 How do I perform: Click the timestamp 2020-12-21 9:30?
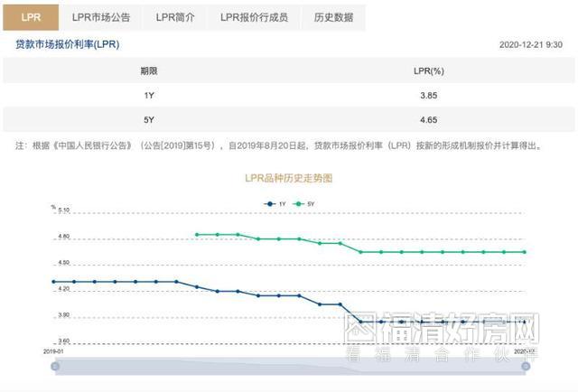531,45
